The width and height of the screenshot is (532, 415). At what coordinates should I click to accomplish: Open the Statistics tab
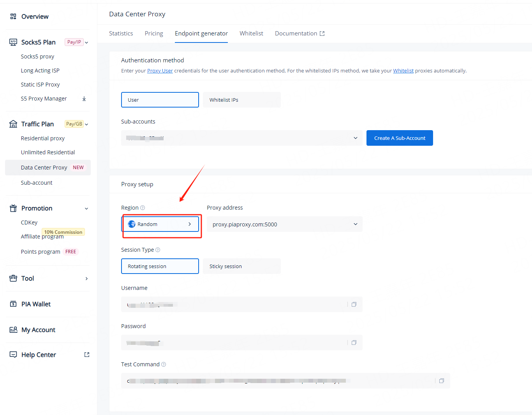121,34
